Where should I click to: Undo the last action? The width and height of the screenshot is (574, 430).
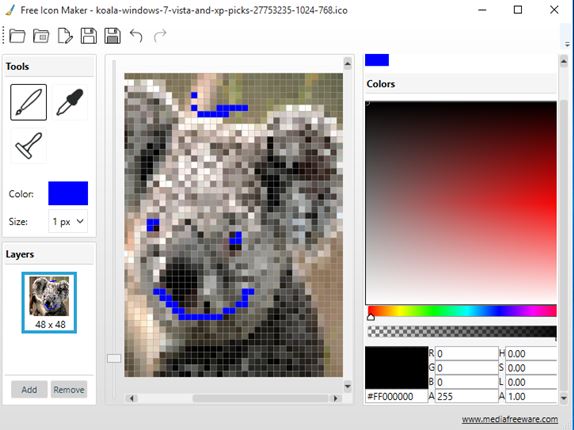136,36
